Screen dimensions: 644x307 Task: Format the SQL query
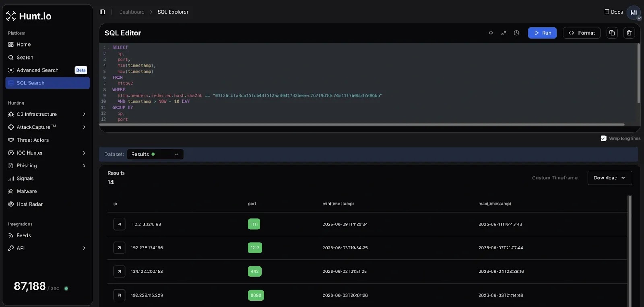point(582,33)
